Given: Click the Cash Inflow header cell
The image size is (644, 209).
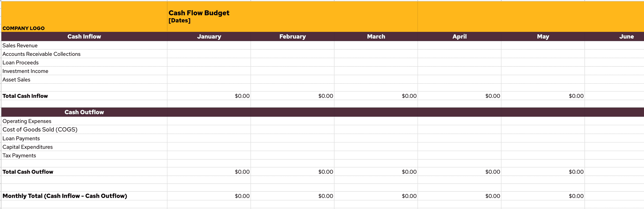Looking at the screenshot, I should tap(84, 36).
